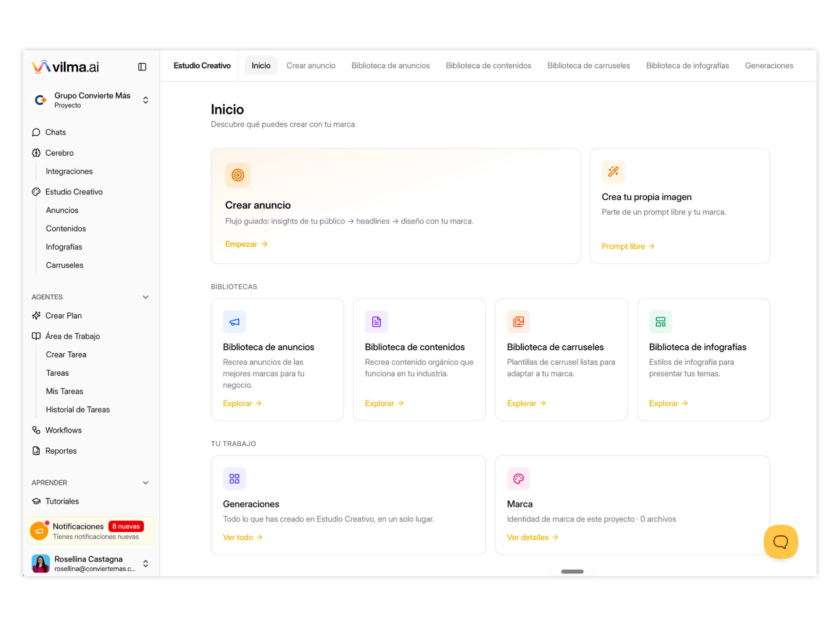Collapse the AGENTES section chevron
Screen dimensions: 840x627
[x=145, y=297]
